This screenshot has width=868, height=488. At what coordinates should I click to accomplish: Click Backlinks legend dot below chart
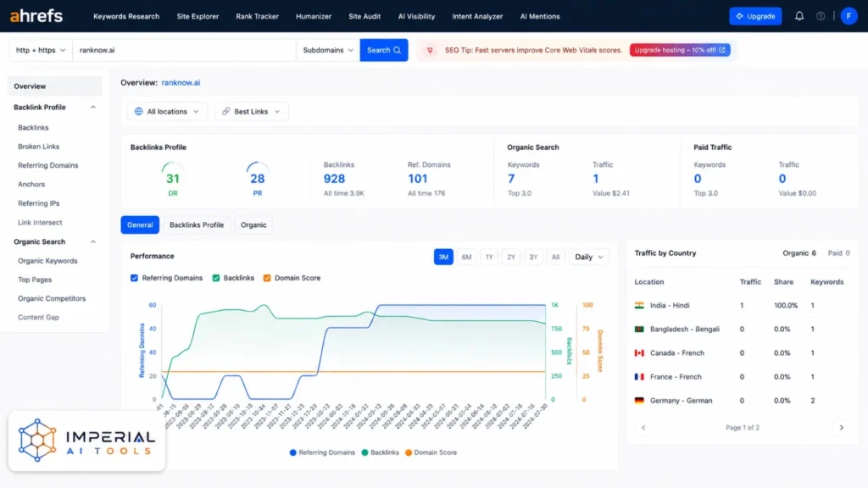(364, 452)
